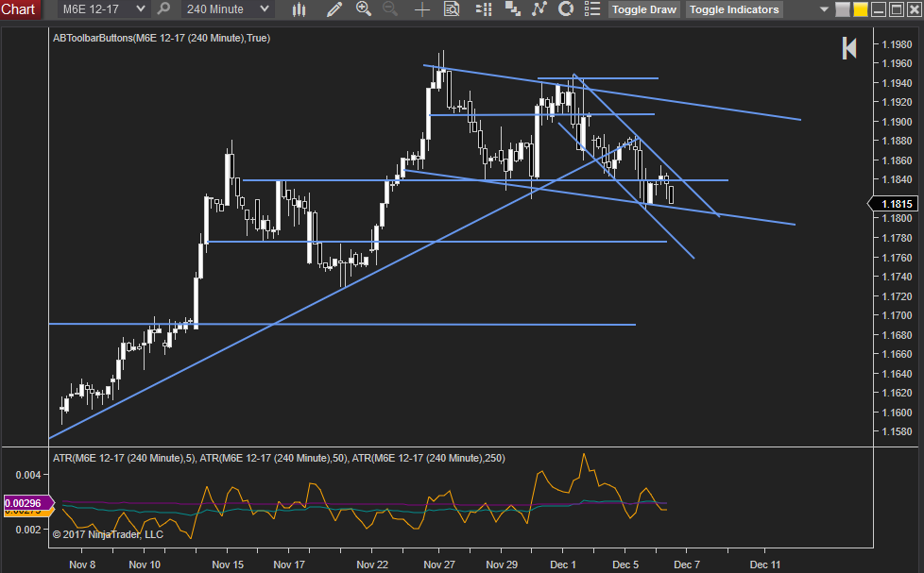924x573 pixels.
Task: Open the bar chart style icon
Action: pyautogui.click(x=299, y=8)
